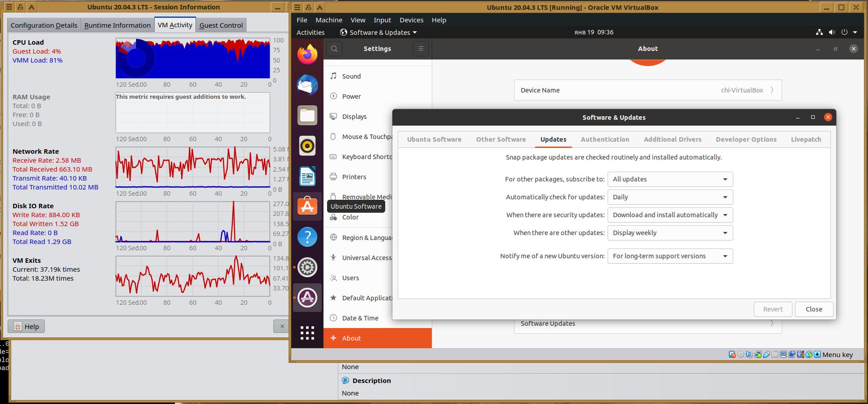Click the power icon in the top bar
This screenshot has width=868, height=404.
pos(844,32)
